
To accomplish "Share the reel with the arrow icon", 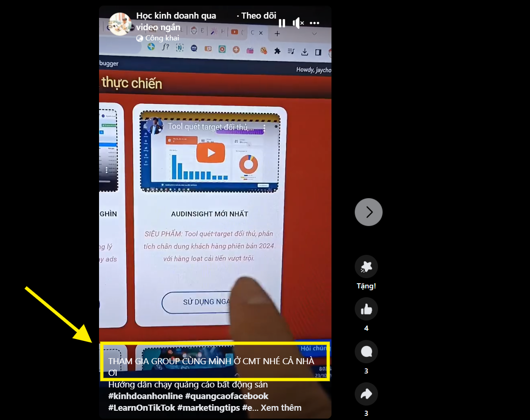I will click(x=366, y=394).
